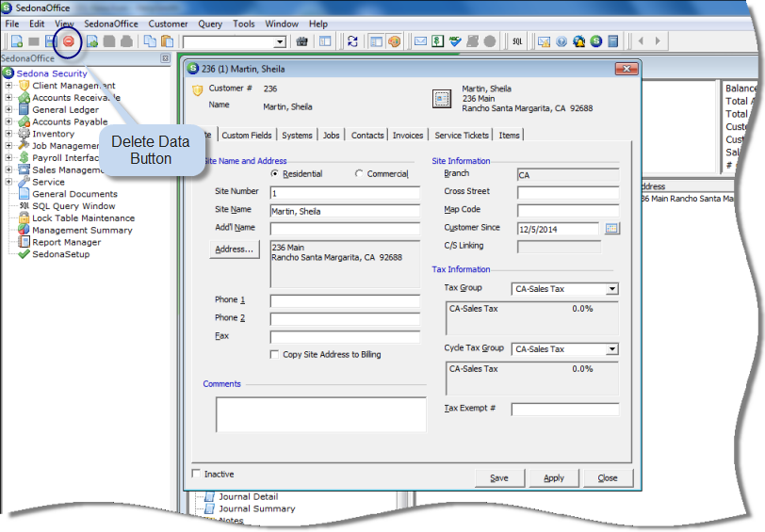Click the Refresh arrows toolbar icon

[x=352, y=41]
